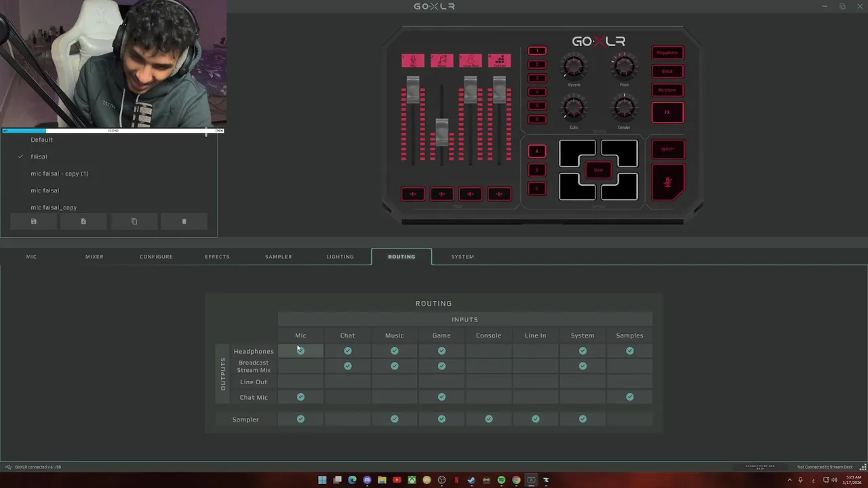Screen dimensions: 868x488
Task: Click the System channel icon above the fader
Action: coord(499,61)
